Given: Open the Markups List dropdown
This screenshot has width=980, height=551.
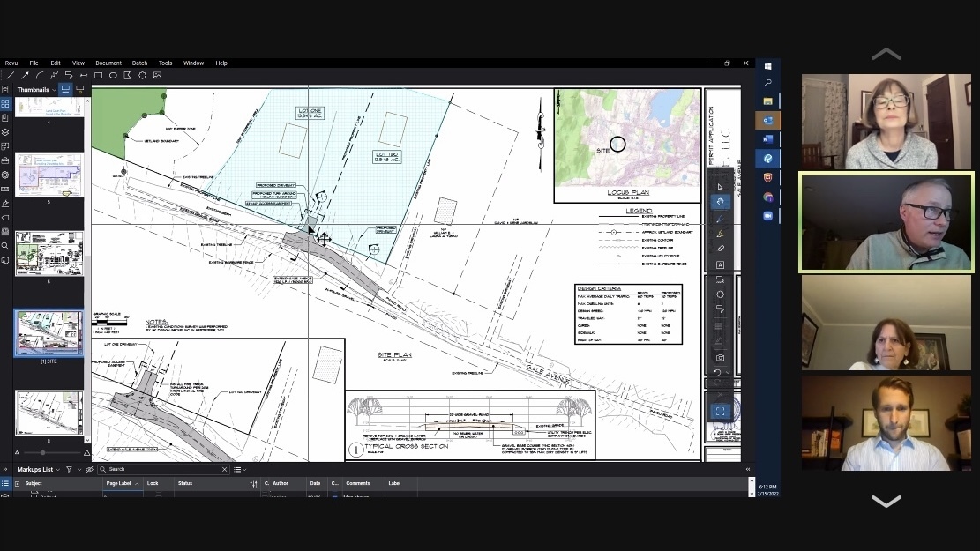Looking at the screenshot, I should 59,470.
